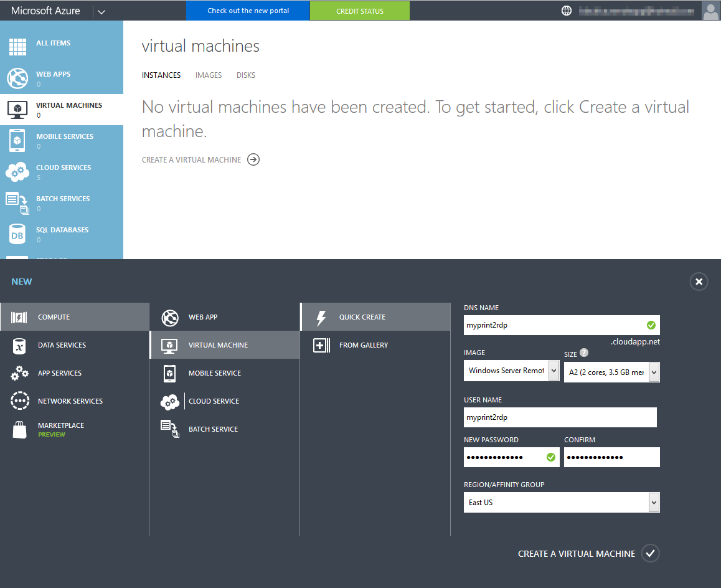Click the checkmark icon to create the VM
Viewport: 721px width, 588px height.
(x=650, y=554)
